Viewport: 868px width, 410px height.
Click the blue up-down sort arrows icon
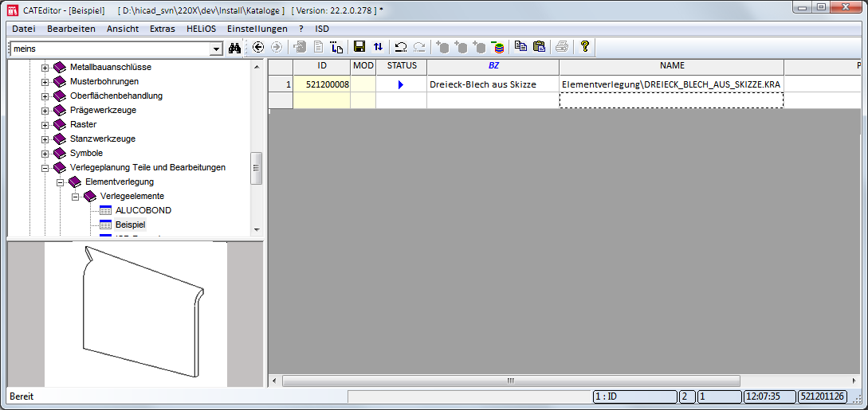tap(378, 47)
